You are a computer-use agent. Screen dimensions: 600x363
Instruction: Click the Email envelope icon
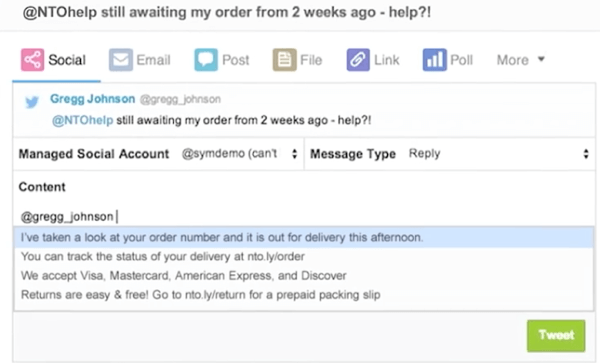[x=121, y=60]
